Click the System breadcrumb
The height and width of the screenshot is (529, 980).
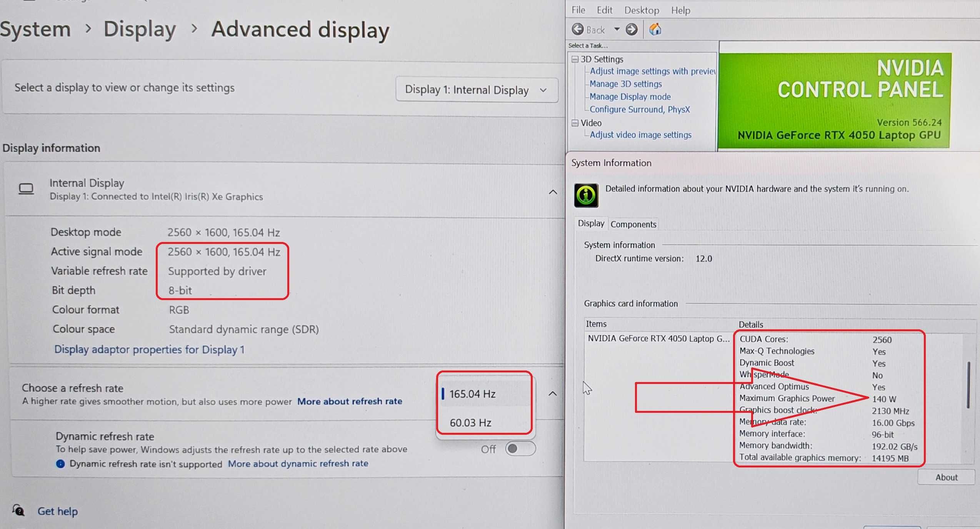tap(35, 29)
